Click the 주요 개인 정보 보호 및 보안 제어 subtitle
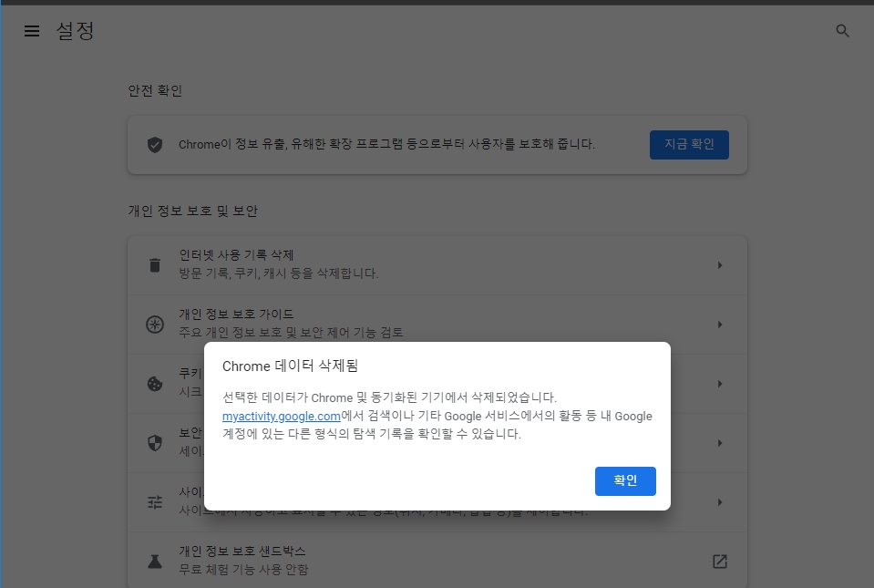The width and height of the screenshot is (874, 588). tap(291, 333)
